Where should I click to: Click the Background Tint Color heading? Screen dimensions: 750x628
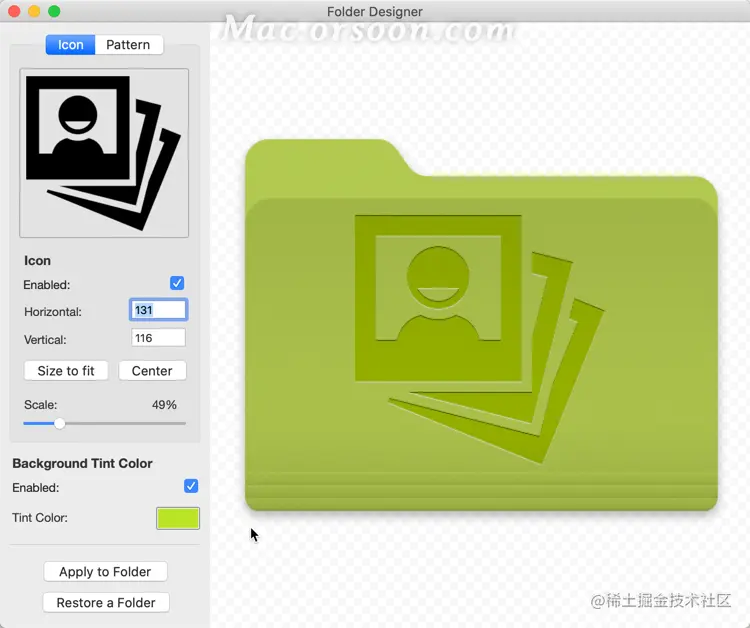(x=82, y=463)
